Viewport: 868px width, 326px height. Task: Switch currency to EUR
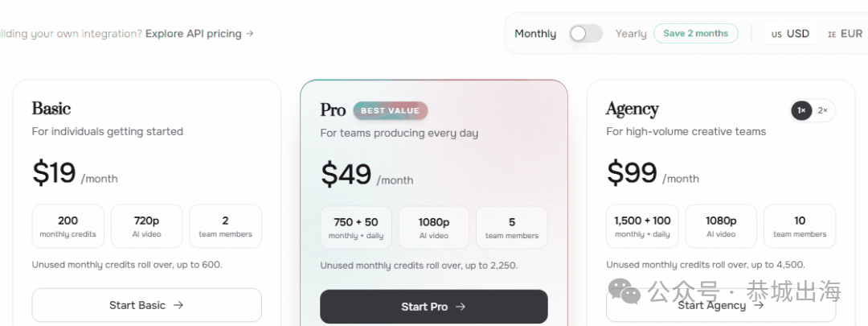coord(845,34)
